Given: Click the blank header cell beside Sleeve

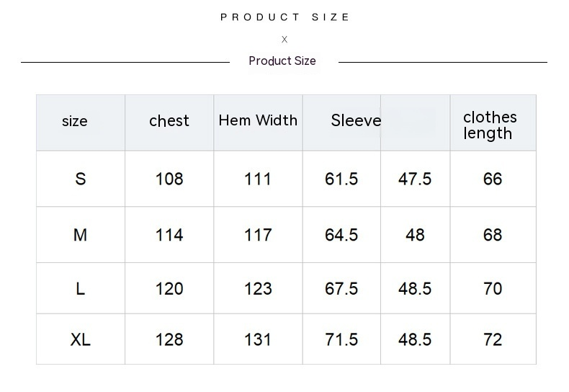Looking at the screenshot, I should (x=416, y=122).
